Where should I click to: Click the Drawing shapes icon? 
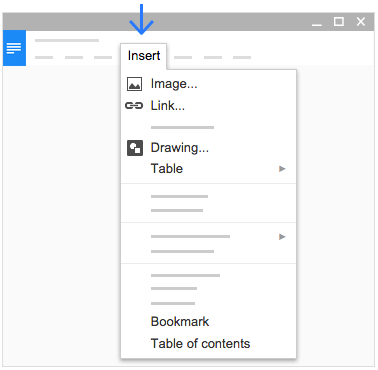pos(135,148)
